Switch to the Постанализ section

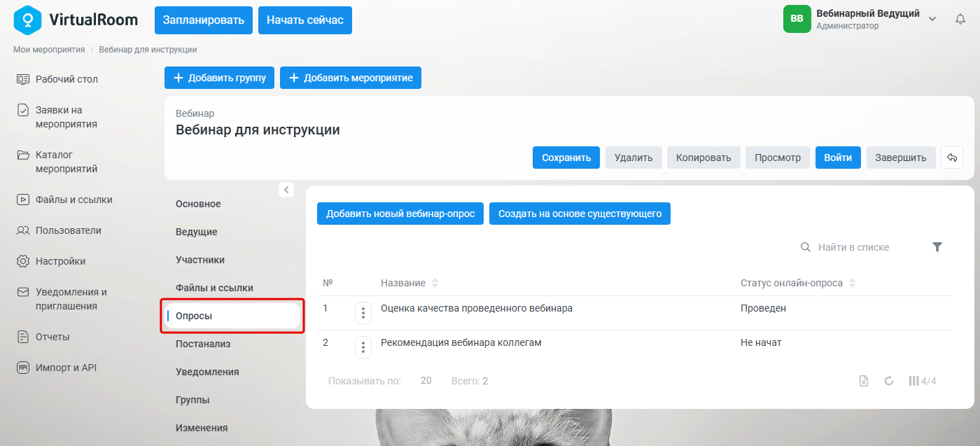pyautogui.click(x=203, y=344)
